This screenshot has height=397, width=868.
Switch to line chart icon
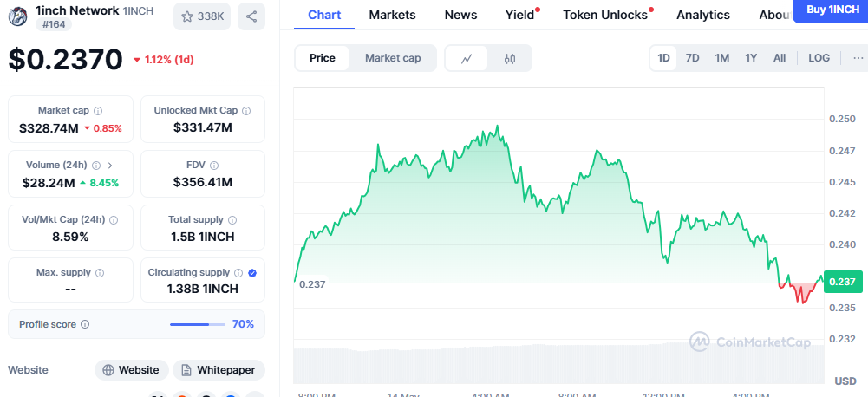[x=467, y=58]
